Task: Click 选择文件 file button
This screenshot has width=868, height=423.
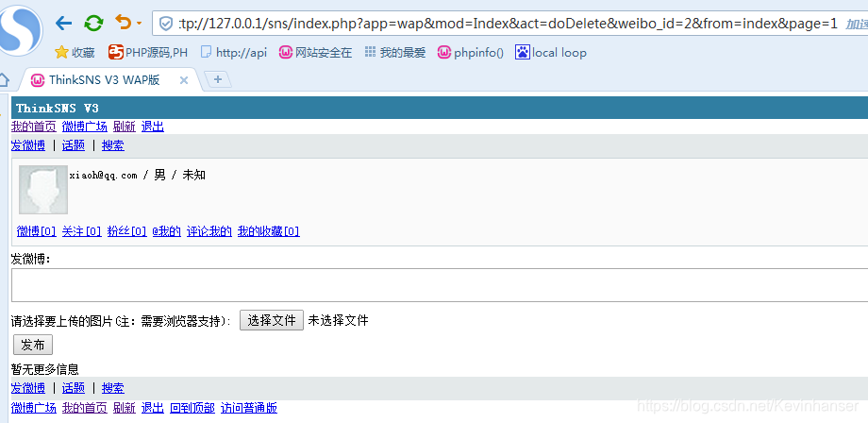Action: point(272,320)
